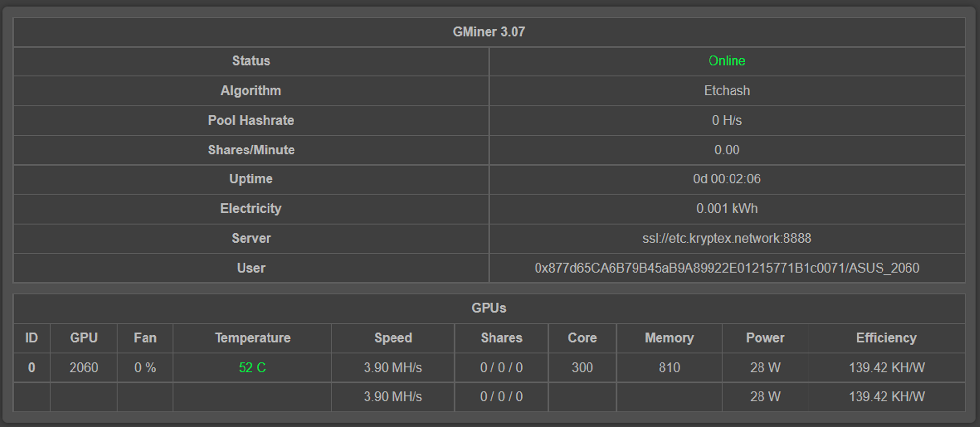Image resolution: width=980 pixels, height=427 pixels.
Task: Click the 0.001 kWh electricity value
Action: coord(727,208)
